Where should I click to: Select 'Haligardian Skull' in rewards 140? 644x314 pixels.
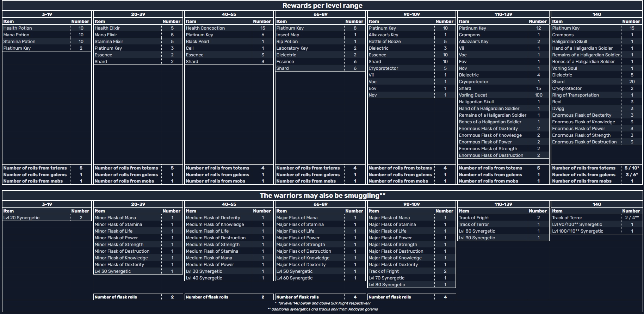click(x=586, y=42)
